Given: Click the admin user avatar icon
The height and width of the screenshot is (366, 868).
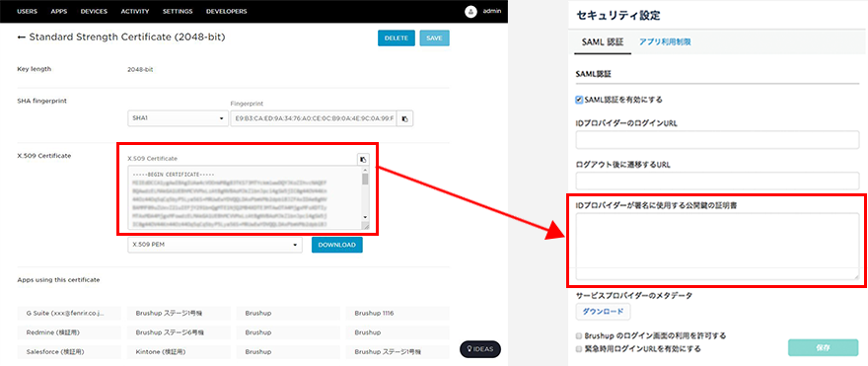Looking at the screenshot, I should pos(470,12).
